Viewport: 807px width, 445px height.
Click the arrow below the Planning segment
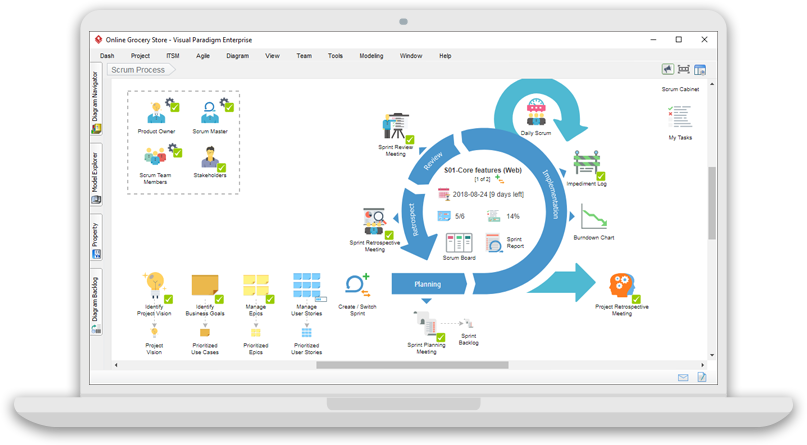pyautogui.click(x=427, y=301)
